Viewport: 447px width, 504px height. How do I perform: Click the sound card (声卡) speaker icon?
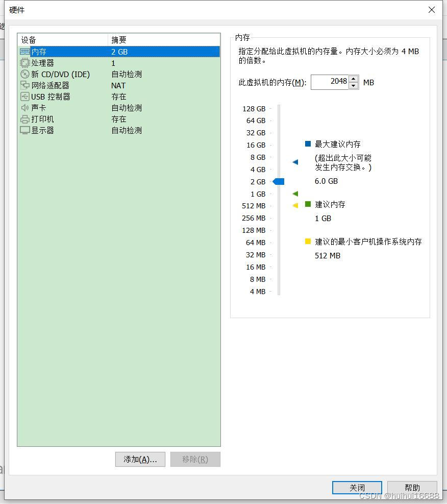[x=24, y=108]
